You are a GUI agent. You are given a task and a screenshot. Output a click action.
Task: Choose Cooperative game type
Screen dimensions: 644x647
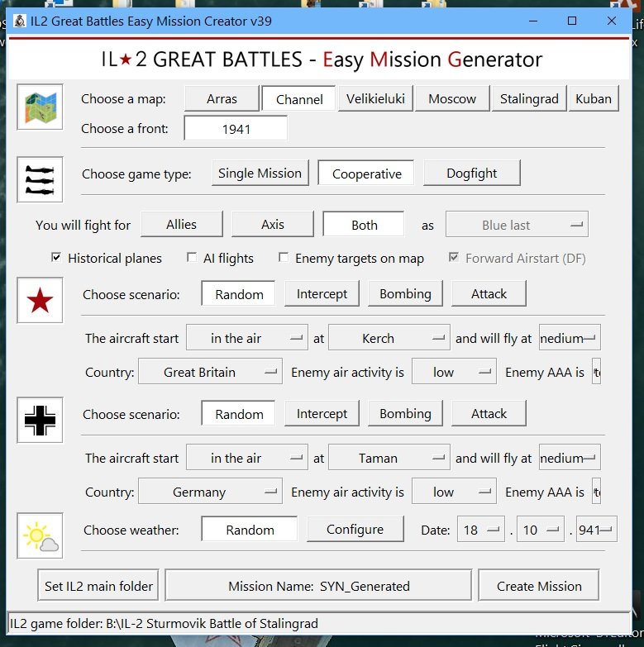[x=366, y=173]
